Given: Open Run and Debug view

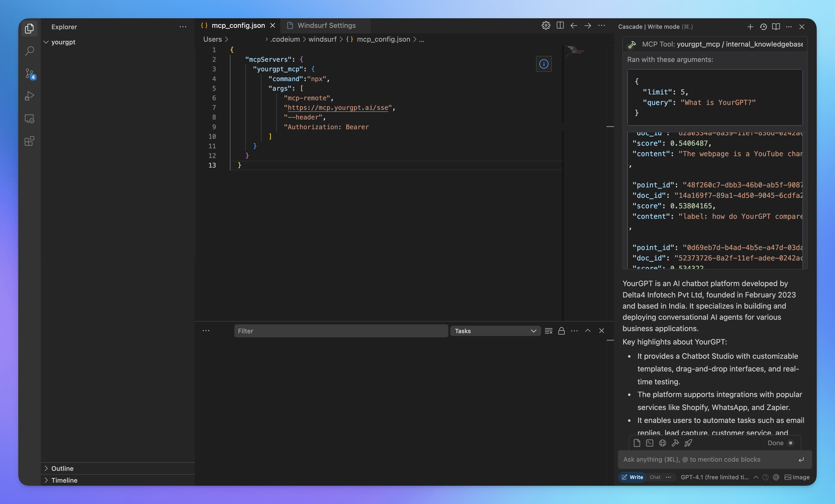Looking at the screenshot, I should (x=29, y=96).
